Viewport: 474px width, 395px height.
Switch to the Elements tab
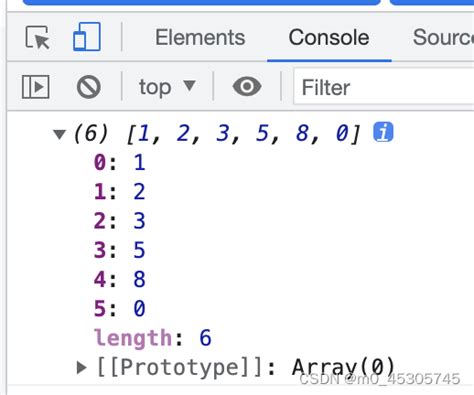tap(200, 37)
